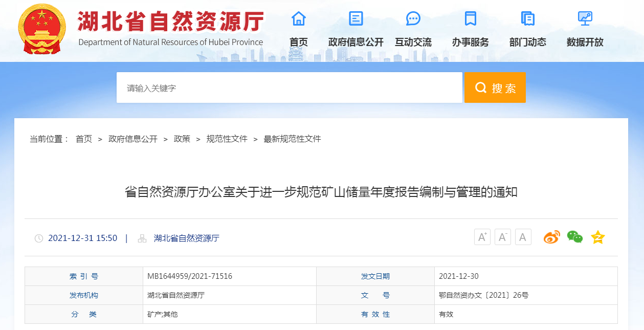Click the 互动交流 chat bubble icon
644x330 pixels.
point(412,18)
